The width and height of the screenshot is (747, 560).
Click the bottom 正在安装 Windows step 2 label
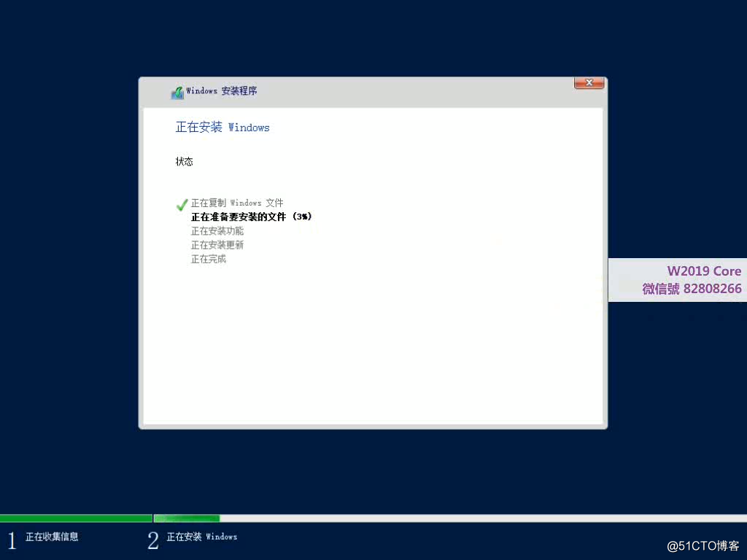click(x=202, y=537)
